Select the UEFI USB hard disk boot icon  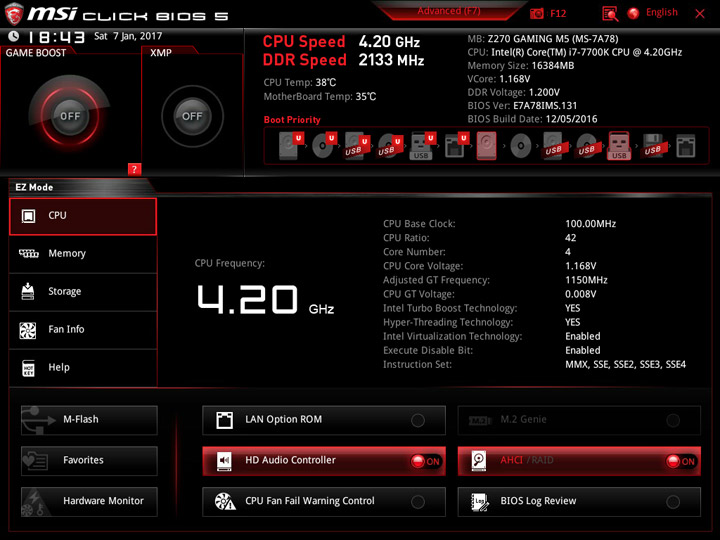coord(357,146)
